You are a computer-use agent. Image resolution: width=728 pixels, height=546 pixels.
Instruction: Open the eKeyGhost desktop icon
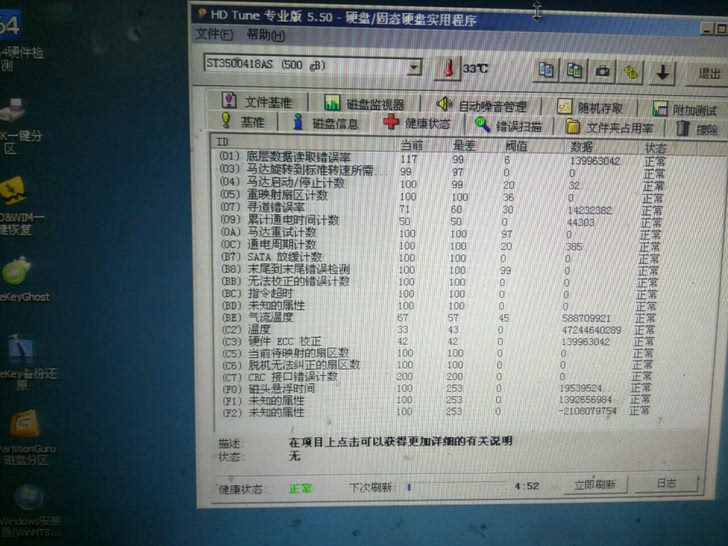(x=21, y=279)
